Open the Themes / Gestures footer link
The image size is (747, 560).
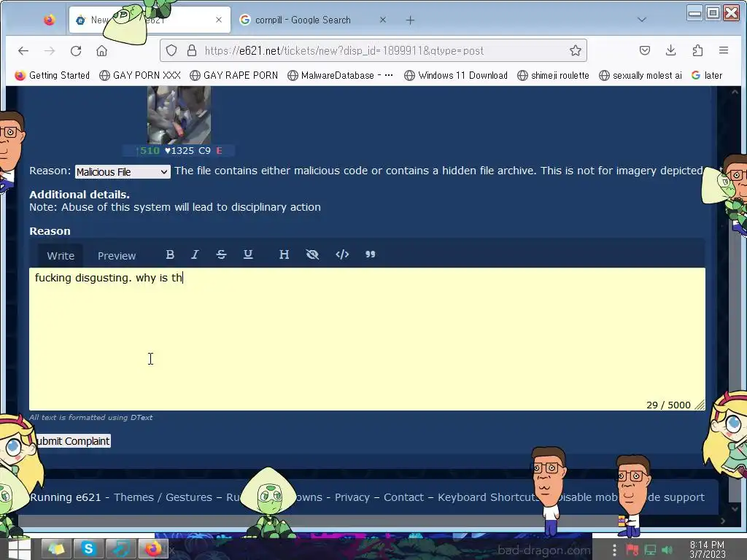point(163,497)
